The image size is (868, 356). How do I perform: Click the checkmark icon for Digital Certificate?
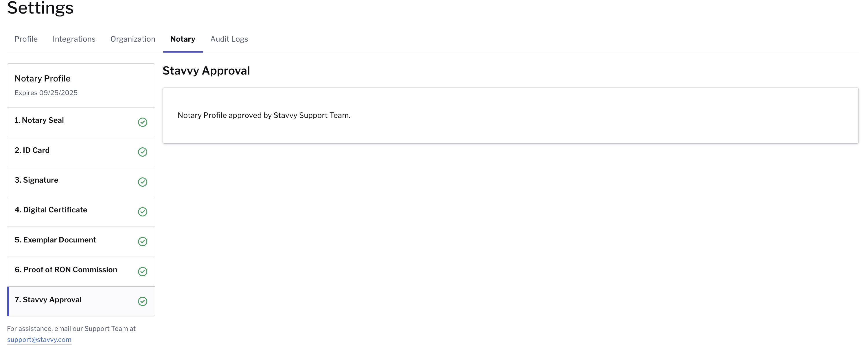(143, 212)
